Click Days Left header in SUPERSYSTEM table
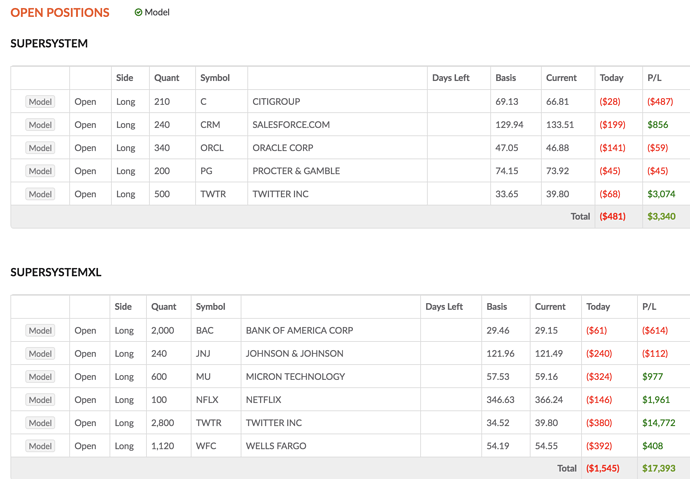 tap(451, 78)
